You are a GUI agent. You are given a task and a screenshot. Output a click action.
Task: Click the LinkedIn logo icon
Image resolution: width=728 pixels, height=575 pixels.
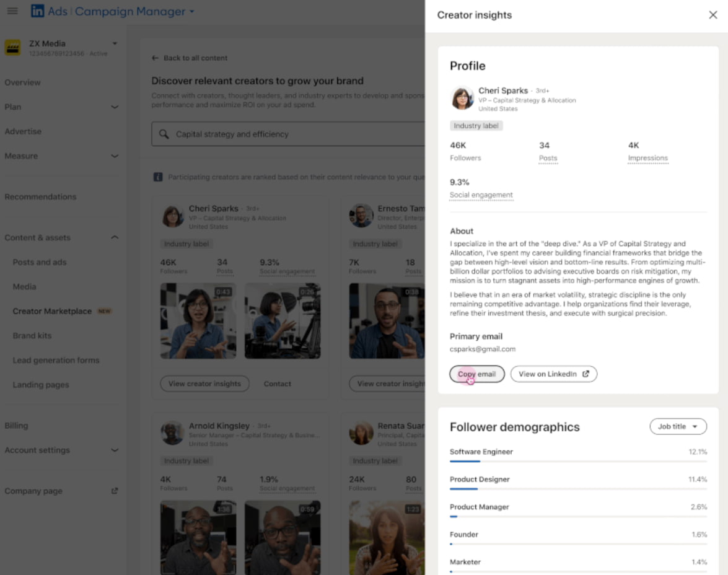[37, 11]
